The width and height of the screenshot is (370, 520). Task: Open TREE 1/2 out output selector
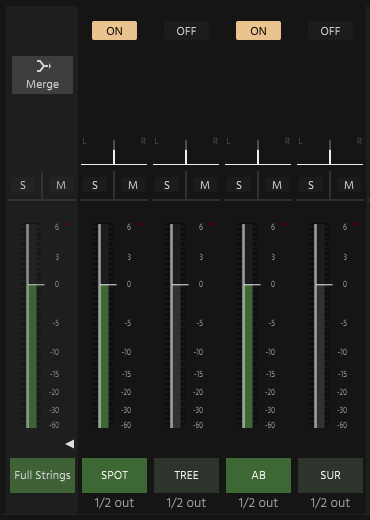186,503
